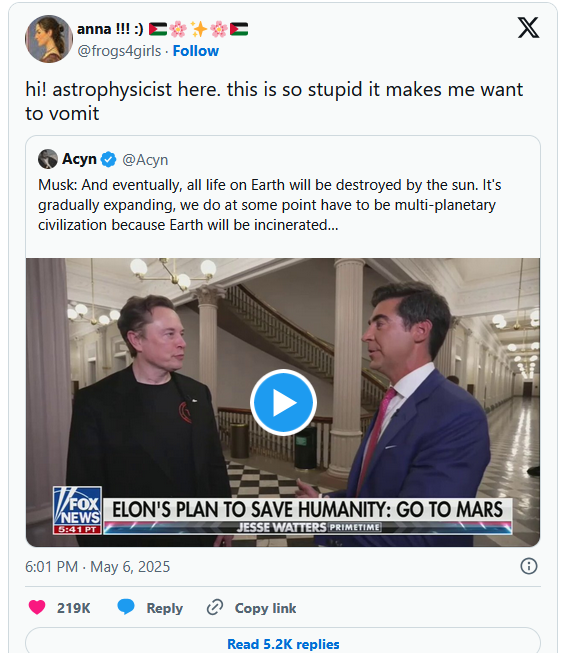Image resolution: width=563 pixels, height=653 pixels.
Task: Click the Copy link label
Action: pos(266,608)
